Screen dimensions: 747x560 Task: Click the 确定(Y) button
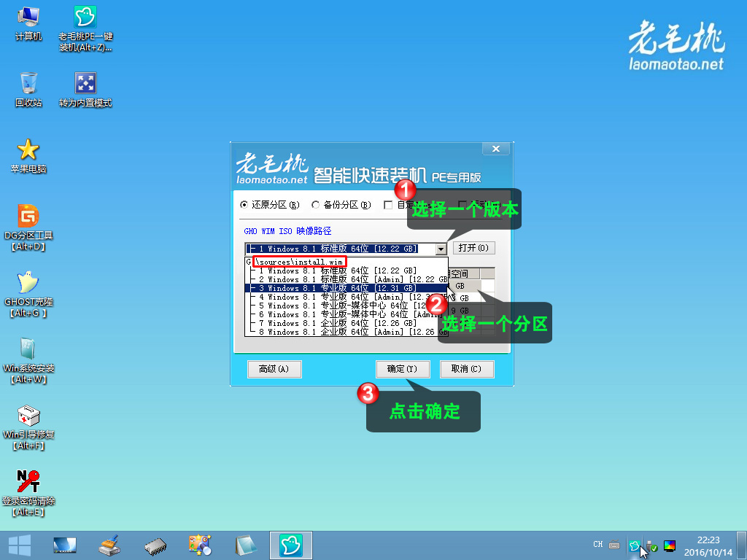pos(403,369)
